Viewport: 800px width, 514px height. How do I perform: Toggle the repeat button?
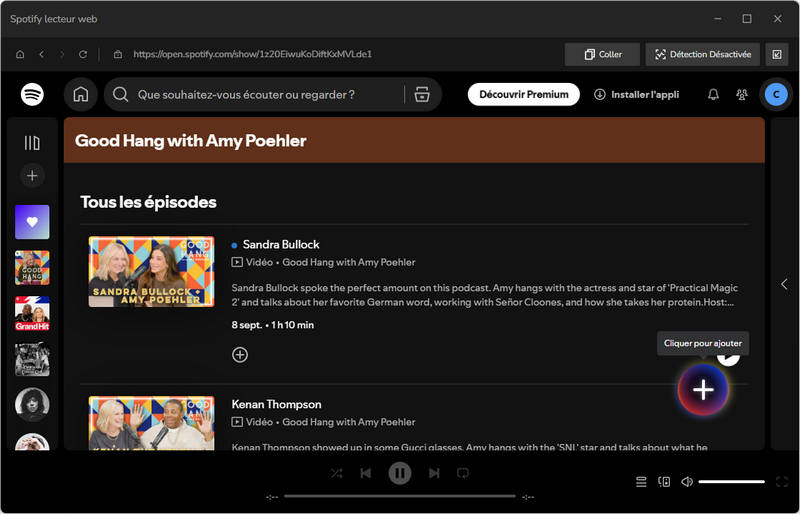pyautogui.click(x=463, y=473)
